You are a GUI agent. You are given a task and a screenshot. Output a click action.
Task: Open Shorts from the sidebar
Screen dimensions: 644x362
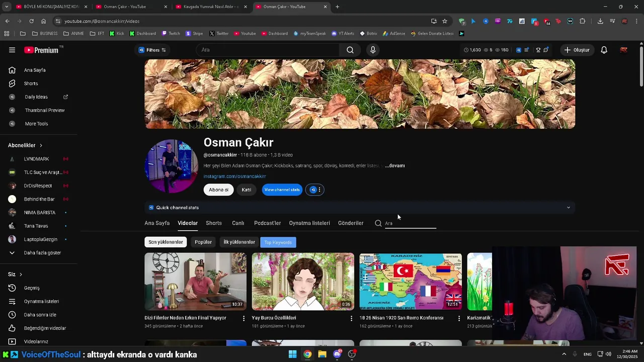click(31, 83)
